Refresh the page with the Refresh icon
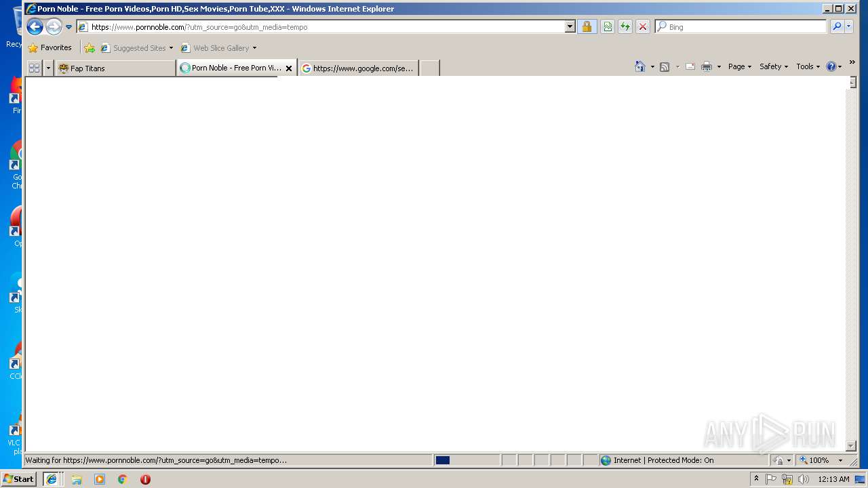The height and width of the screenshot is (488, 868). click(625, 27)
